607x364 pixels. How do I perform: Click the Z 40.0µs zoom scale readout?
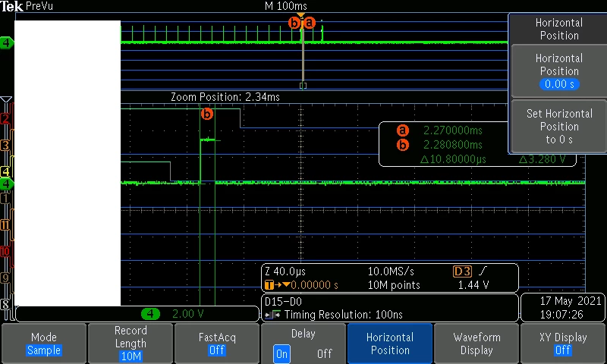[x=285, y=271]
